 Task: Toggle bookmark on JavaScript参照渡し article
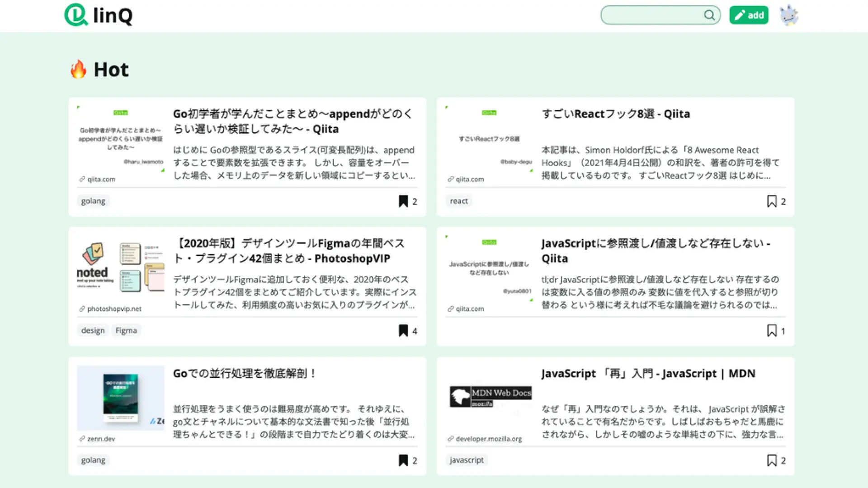point(772,331)
